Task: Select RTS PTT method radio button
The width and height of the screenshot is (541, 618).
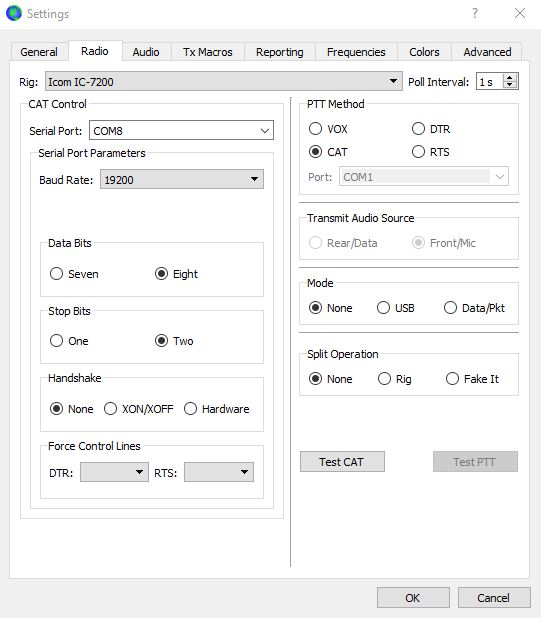Action: pyautogui.click(x=418, y=151)
